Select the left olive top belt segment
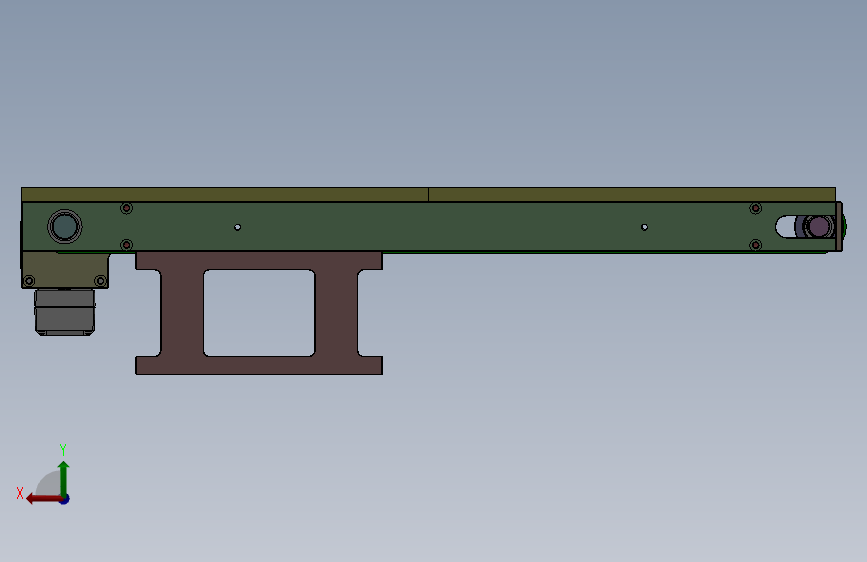The width and height of the screenshot is (867, 562). (x=224, y=194)
